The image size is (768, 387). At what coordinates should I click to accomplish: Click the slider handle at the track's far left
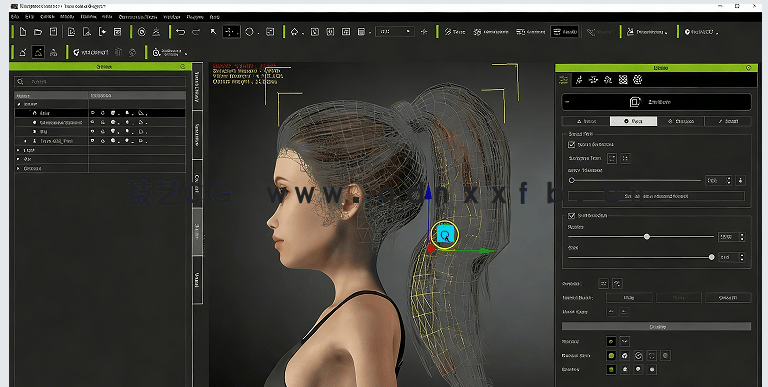point(572,180)
